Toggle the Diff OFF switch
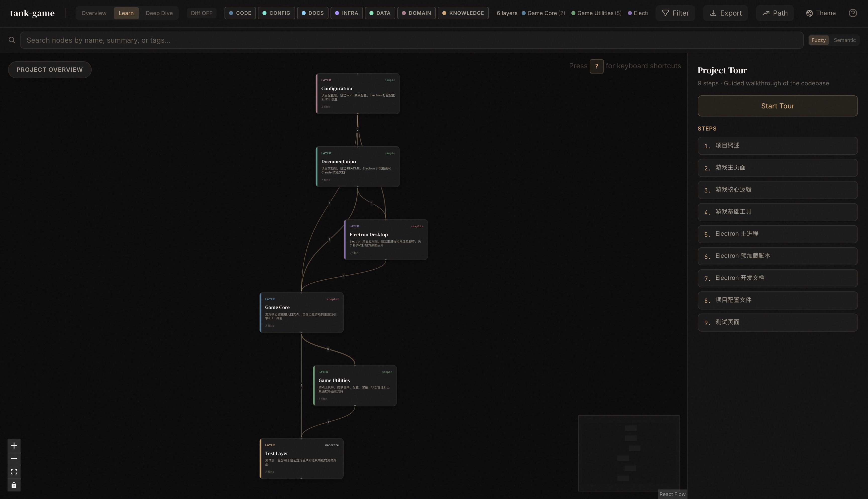Image resolution: width=868 pixels, height=499 pixels. click(x=201, y=13)
